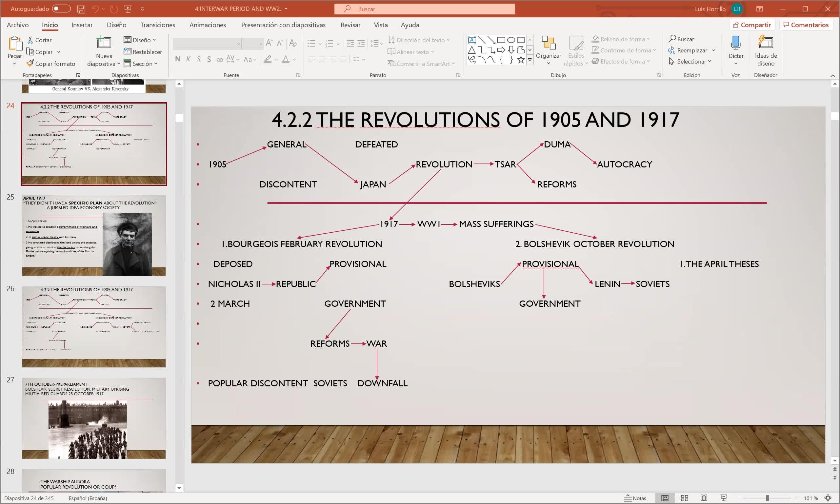Toggle normal view button in status bar
840x504 pixels.
(x=665, y=498)
